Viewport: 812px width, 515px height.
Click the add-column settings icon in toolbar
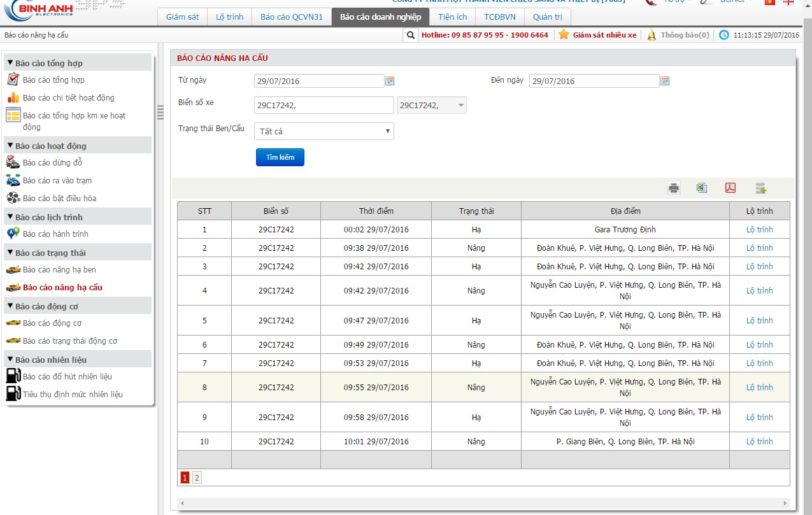point(760,188)
